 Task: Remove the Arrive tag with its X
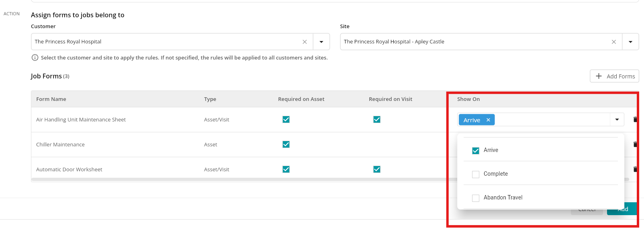[x=488, y=120]
